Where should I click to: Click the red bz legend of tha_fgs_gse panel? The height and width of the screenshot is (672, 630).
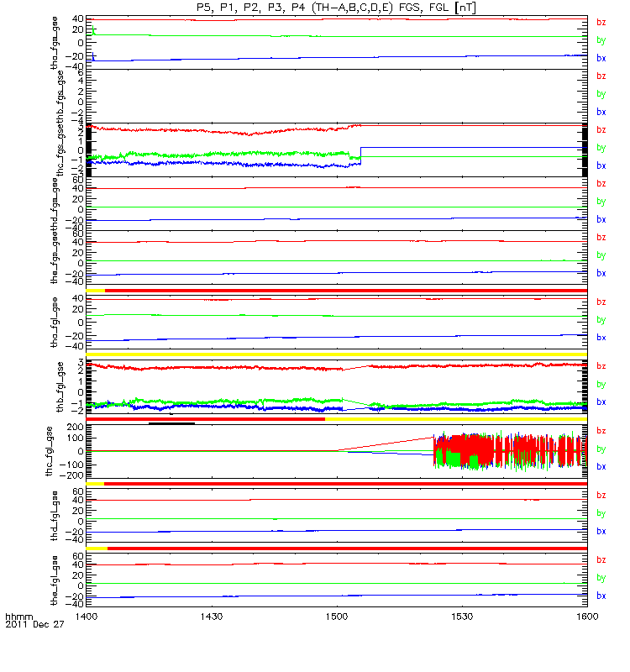click(x=601, y=23)
